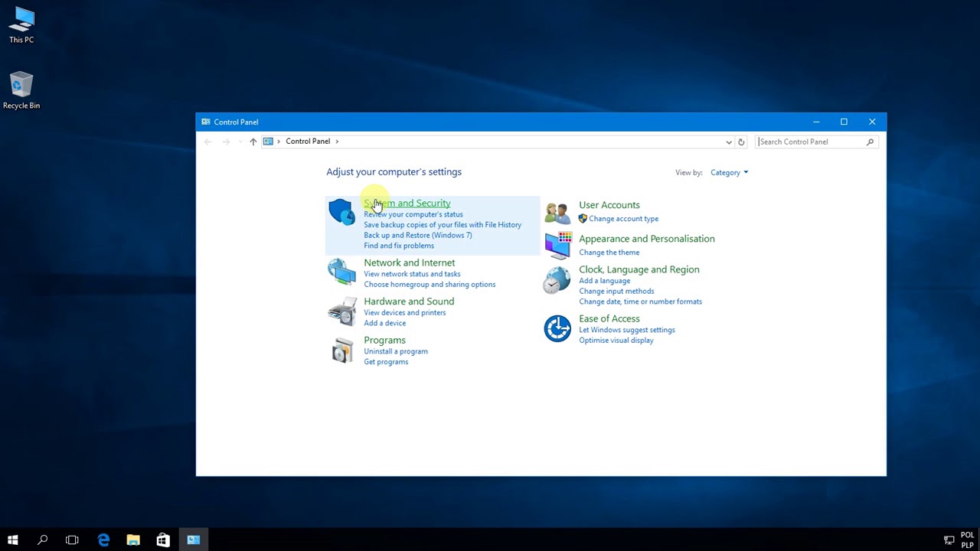Click Review your computer's status
The height and width of the screenshot is (551, 980).
413,214
